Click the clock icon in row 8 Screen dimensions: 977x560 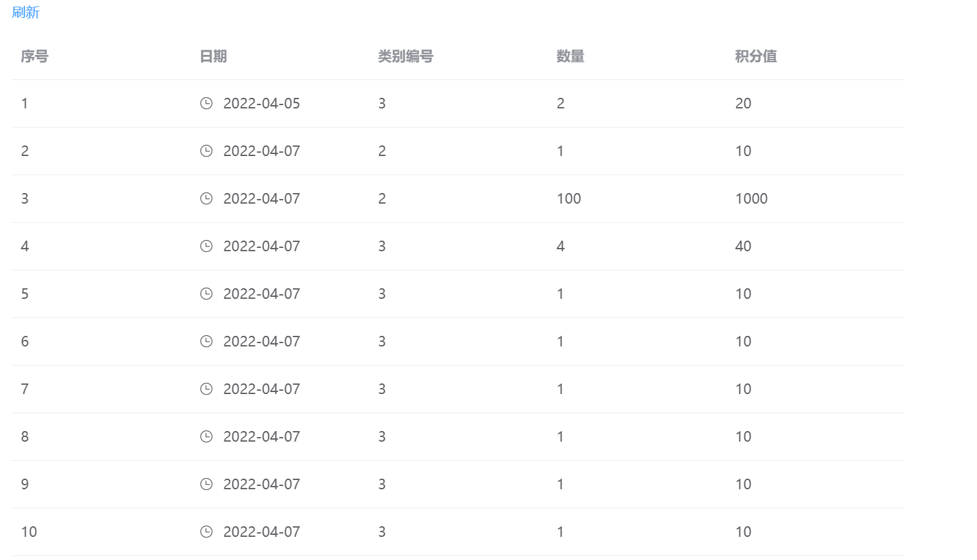click(x=206, y=436)
